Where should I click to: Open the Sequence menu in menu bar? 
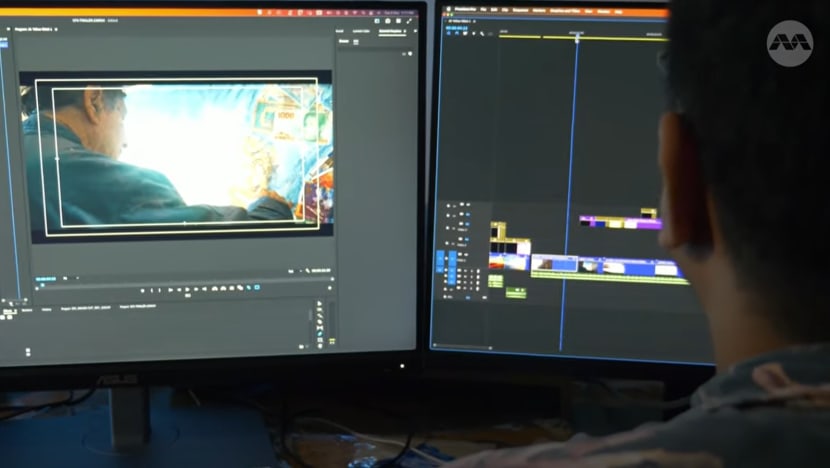521,11
